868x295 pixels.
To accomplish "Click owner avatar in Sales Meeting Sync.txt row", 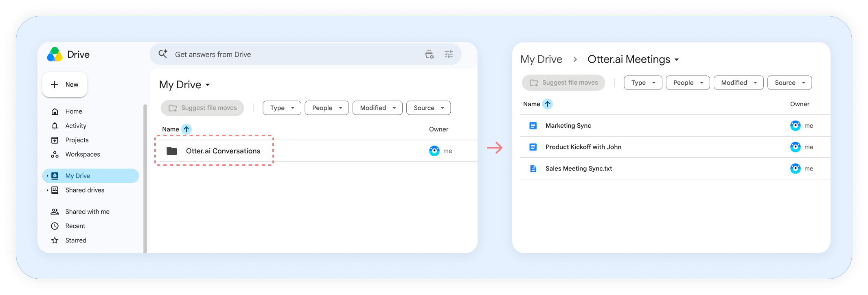I will (796, 168).
